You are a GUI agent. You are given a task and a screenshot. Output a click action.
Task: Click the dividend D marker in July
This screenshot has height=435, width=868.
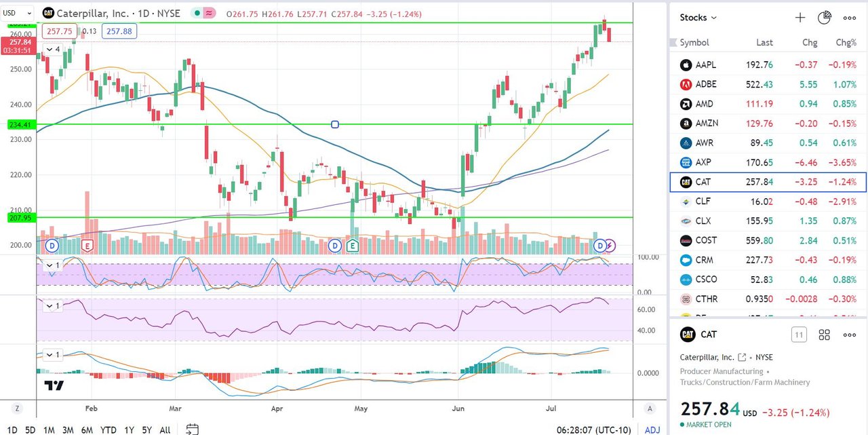[599, 245]
